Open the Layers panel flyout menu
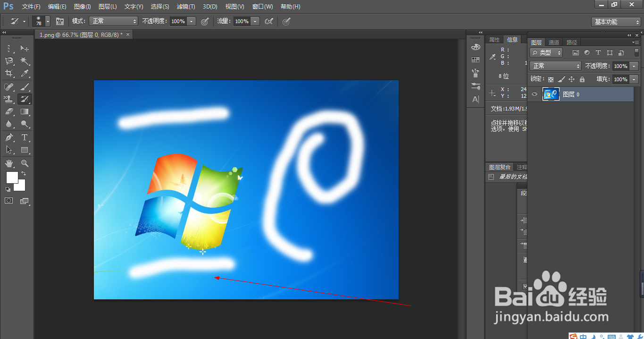This screenshot has height=339, width=644. (636, 42)
